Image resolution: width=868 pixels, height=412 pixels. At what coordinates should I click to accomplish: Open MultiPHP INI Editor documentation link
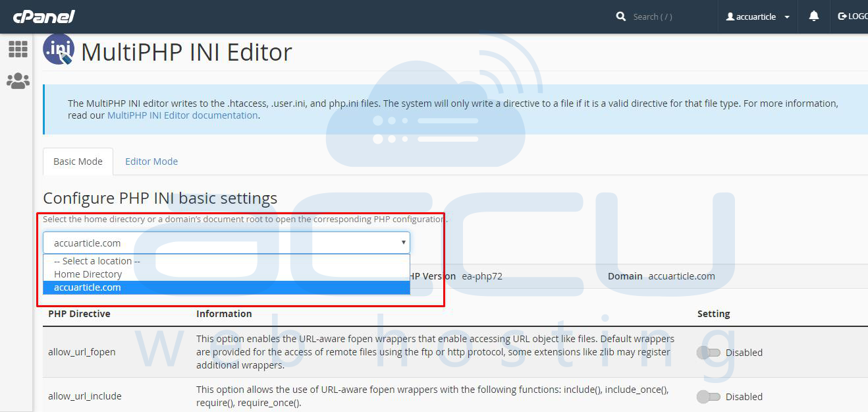pyautogui.click(x=182, y=115)
